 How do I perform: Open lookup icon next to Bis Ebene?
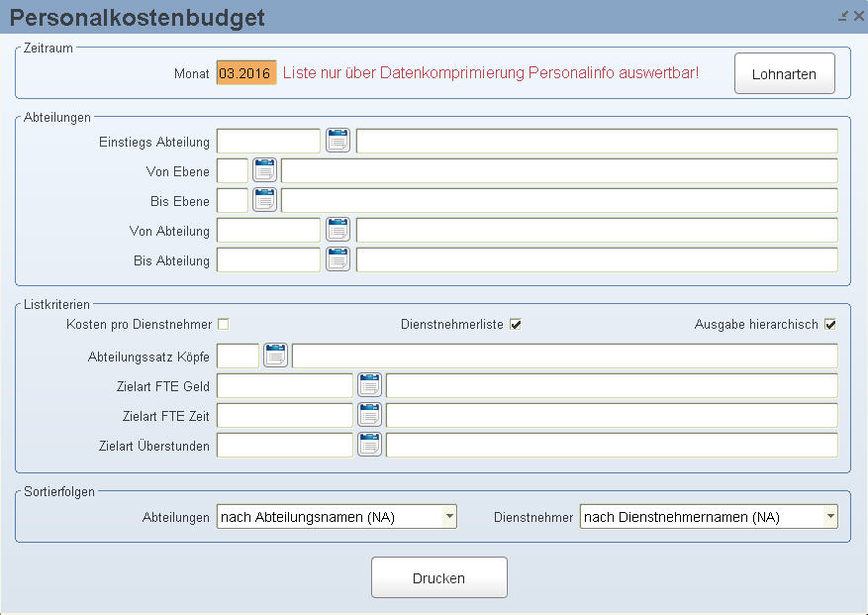(x=264, y=200)
